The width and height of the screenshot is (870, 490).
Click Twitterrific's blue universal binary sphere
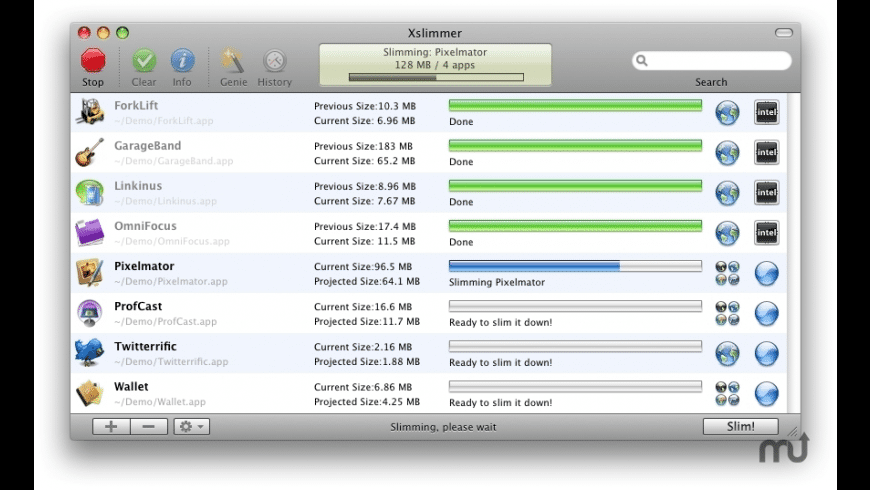point(766,353)
